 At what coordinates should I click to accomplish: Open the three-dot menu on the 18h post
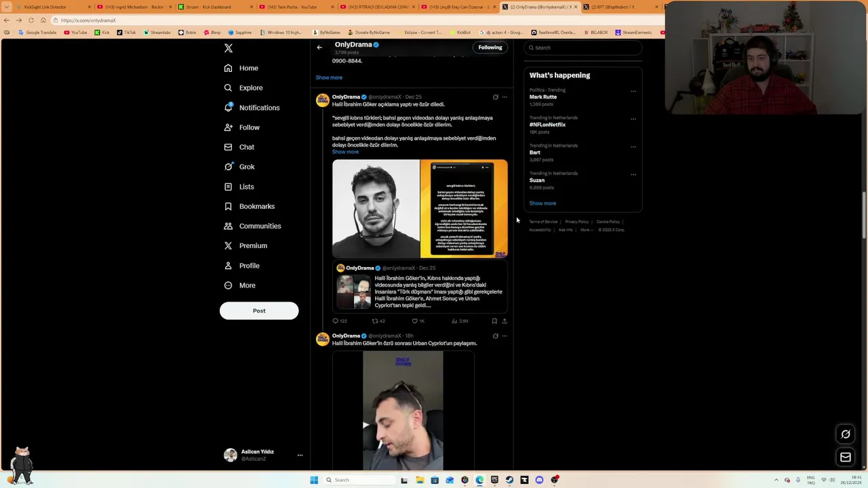(x=505, y=335)
